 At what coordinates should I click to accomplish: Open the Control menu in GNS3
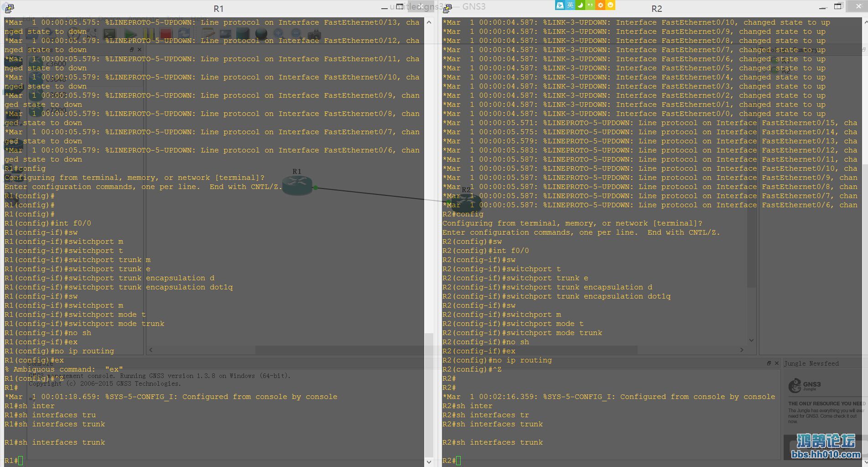[x=78, y=19]
